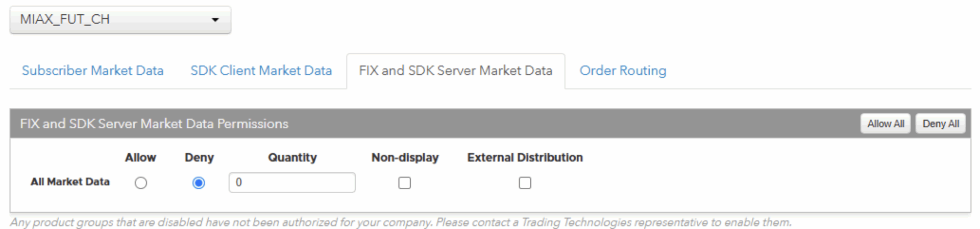Go to the Order Routing tab
The image size is (980, 229).
(623, 71)
